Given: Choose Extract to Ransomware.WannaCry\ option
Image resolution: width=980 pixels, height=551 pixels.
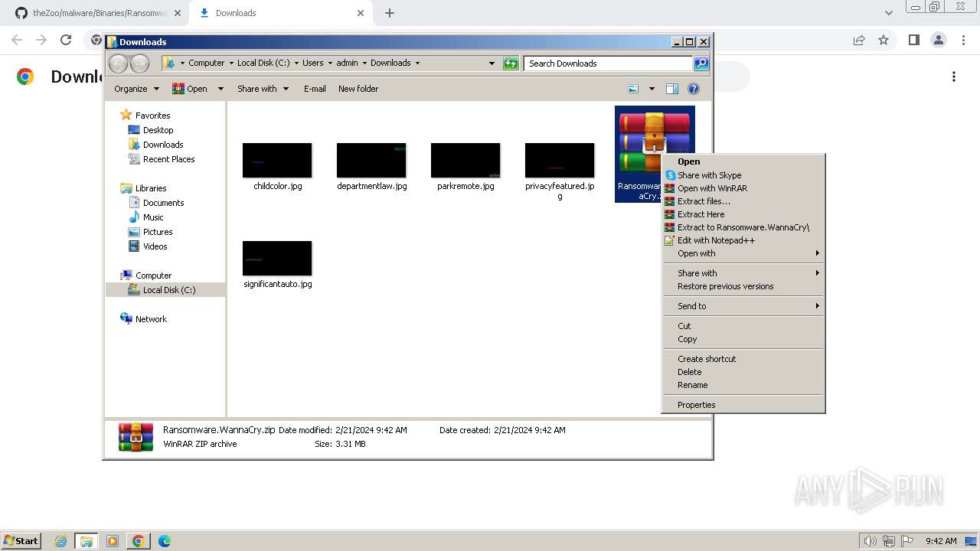Looking at the screenshot, I should [743, 227].
